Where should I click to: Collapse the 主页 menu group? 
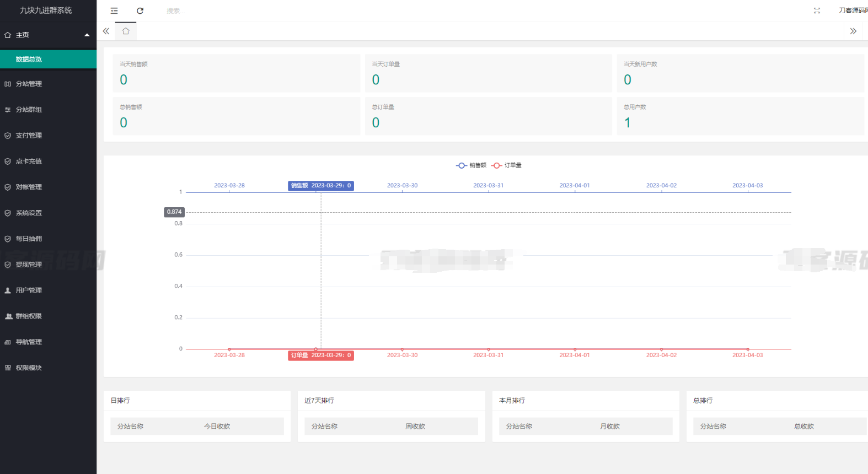48,35
